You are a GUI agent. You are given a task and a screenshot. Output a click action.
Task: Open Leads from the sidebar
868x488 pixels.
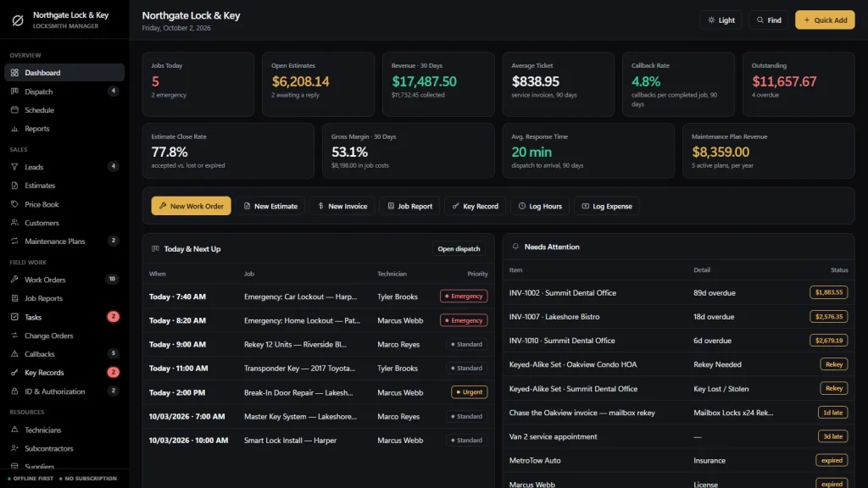(x=64, y=167)
